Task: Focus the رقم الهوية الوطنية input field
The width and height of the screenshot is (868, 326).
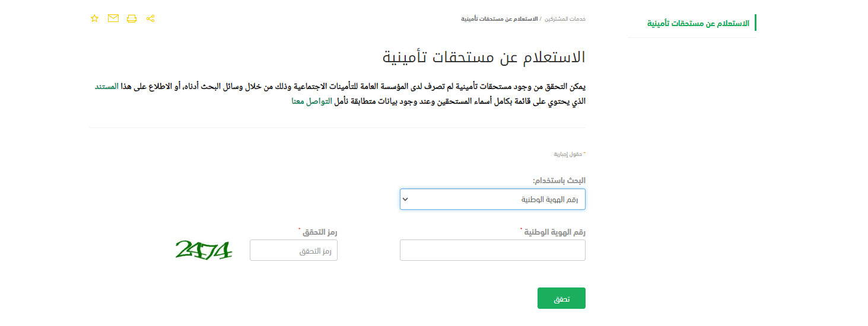Action: tap(492, 250)
